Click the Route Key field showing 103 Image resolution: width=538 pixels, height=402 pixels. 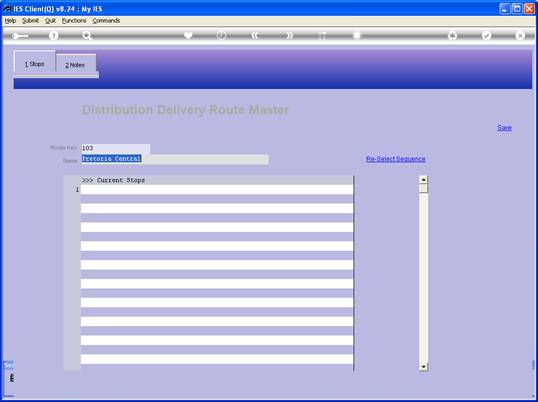[x=116, y=148]
